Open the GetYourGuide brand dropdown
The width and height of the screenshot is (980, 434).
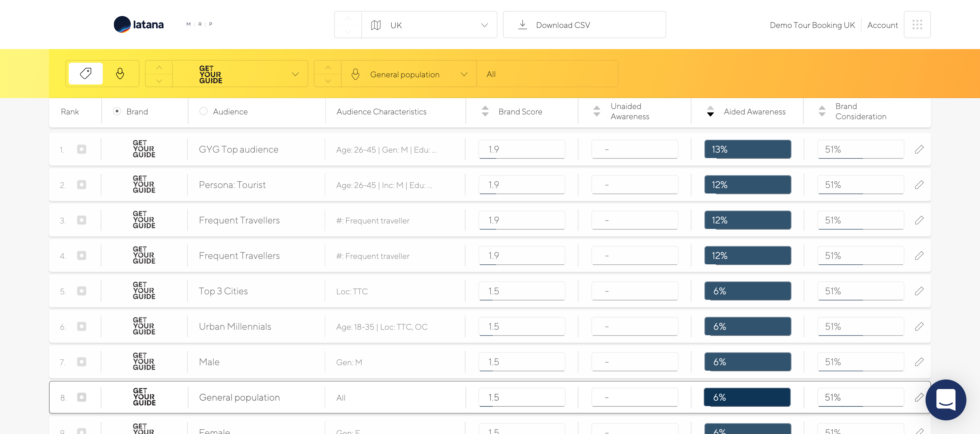coord(240,74)
